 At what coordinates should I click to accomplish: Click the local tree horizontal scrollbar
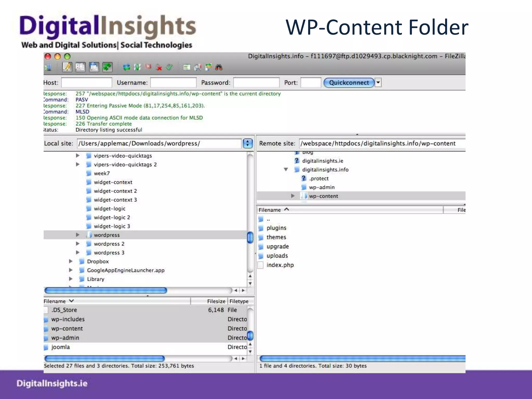(x=105, y=290)
